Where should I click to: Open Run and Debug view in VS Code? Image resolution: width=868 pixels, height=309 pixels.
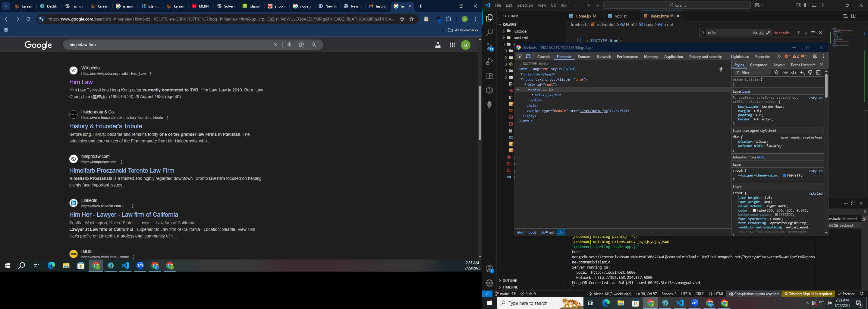[x=489, y=61]
